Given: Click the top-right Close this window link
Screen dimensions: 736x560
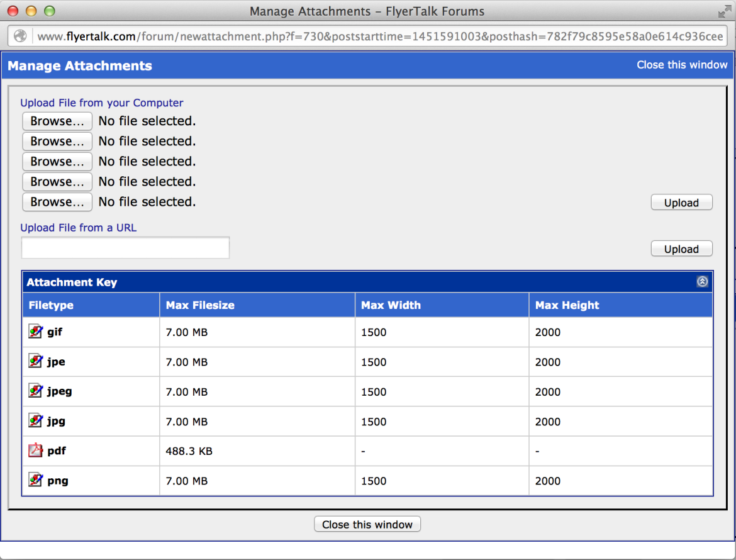Looking at the screenshot, I should 682,65.
